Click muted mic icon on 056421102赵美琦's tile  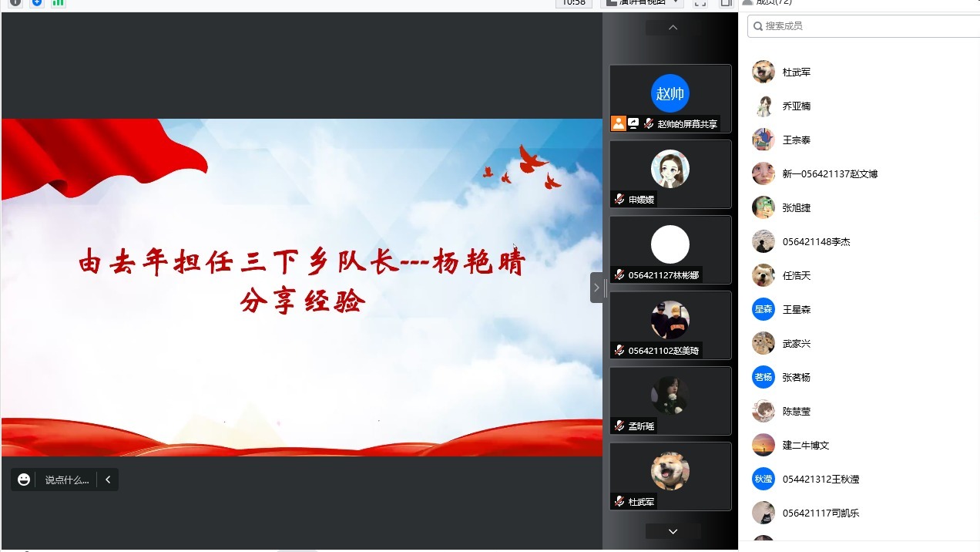pos(619,350)
